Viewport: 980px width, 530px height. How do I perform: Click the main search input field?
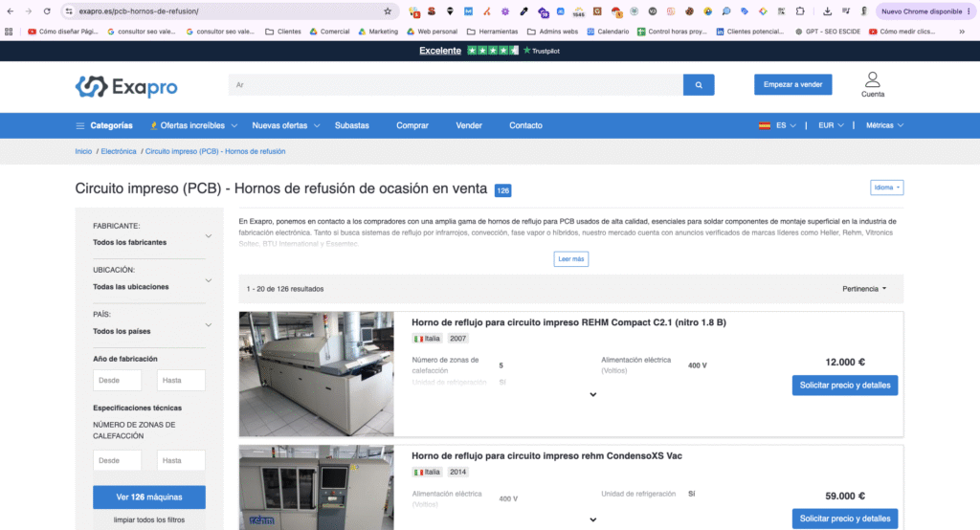click(x=457, y=85)
